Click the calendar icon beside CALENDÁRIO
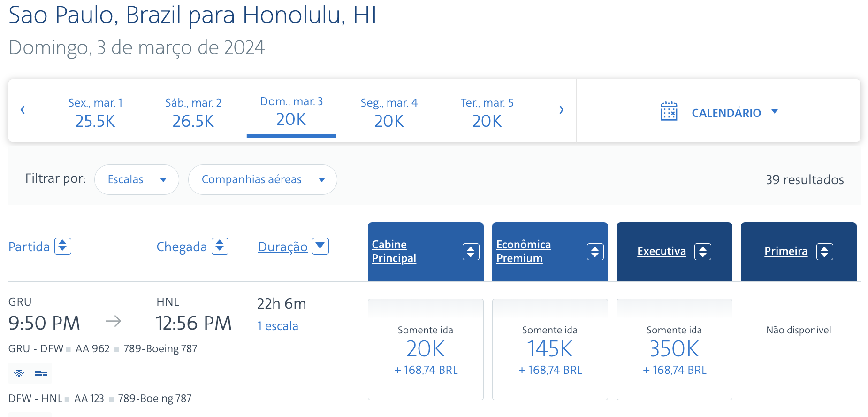 tap(670, 112)
